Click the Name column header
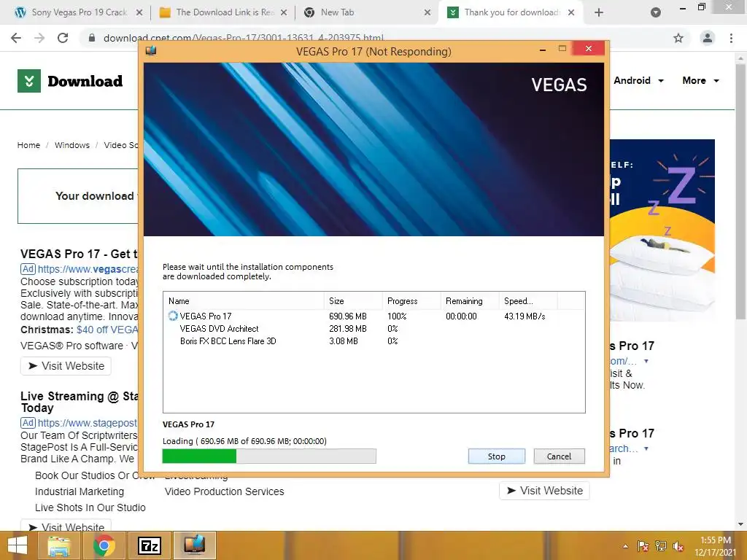The width and height of the screenshot is (747, 560). [244, 301]
